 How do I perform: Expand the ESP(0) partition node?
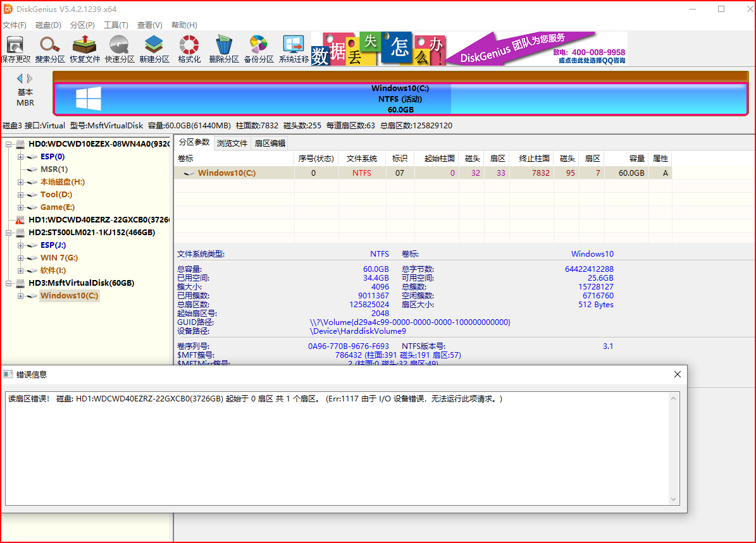pos(20,157)
